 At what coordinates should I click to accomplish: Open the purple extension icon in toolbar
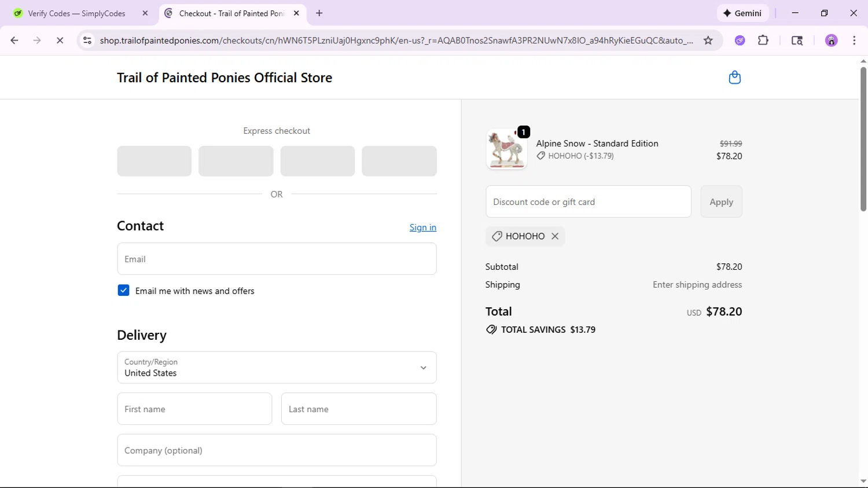coord(740,41)
